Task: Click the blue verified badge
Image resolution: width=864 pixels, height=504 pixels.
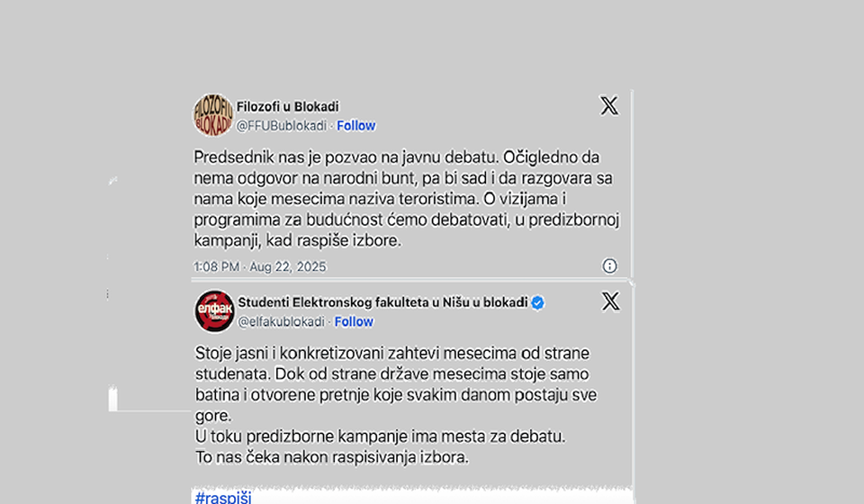Action: (x=538, y=302)
